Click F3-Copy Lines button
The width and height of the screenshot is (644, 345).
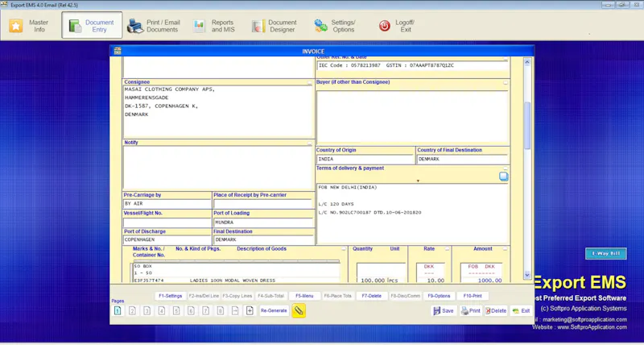[x=237, y=296]
